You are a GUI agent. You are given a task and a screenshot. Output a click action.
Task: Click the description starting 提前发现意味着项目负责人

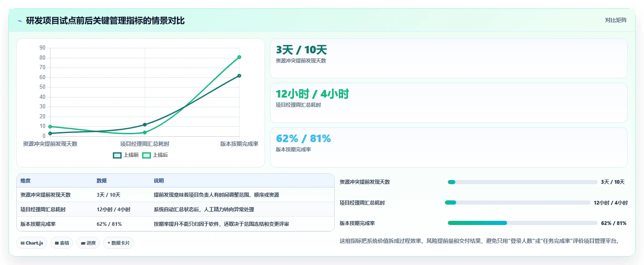[x=216, y=195]
